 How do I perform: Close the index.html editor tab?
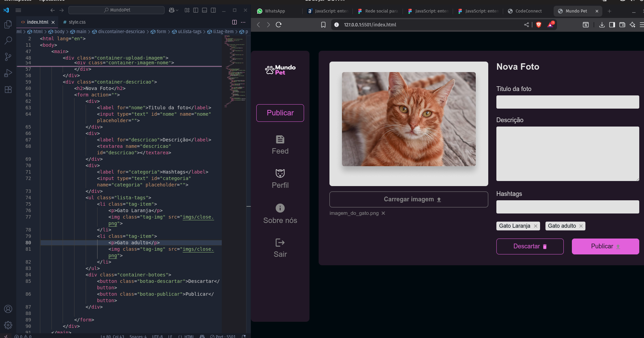tap(53, 22)
